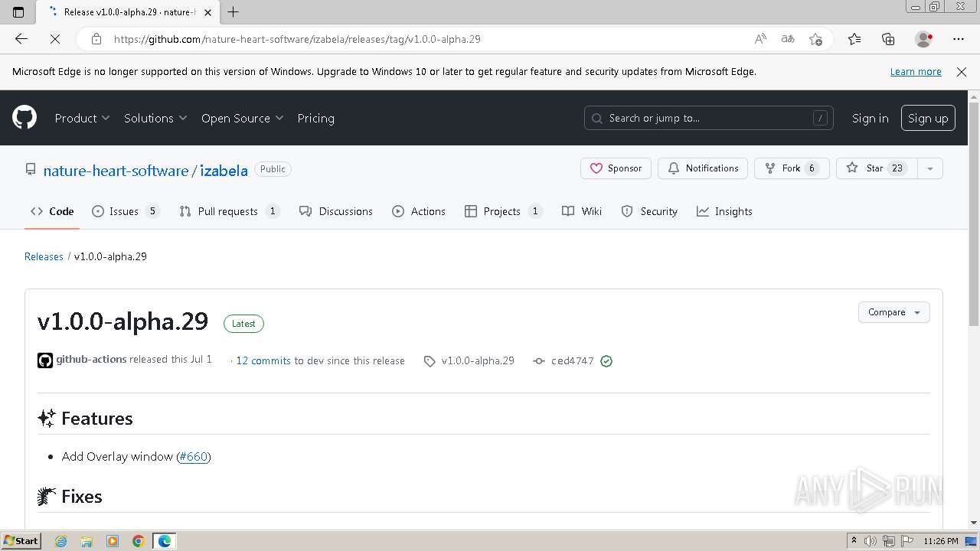
Task: Click the Edge taskbar icon
Action: click(x=165, y=541)
